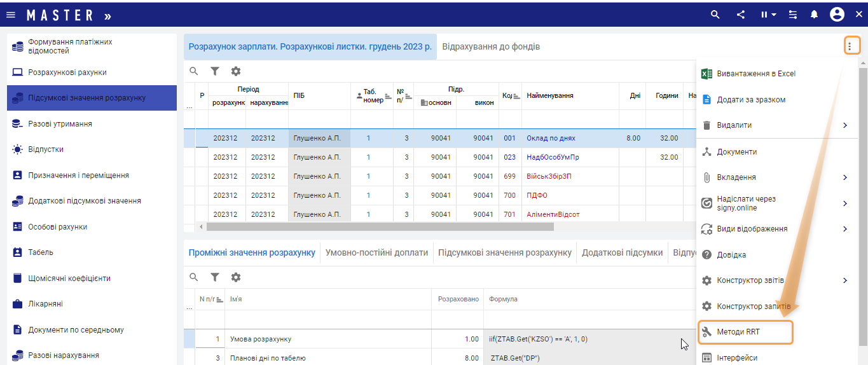
Task: Click the three-dot more options button
Action: coord(850,46)
